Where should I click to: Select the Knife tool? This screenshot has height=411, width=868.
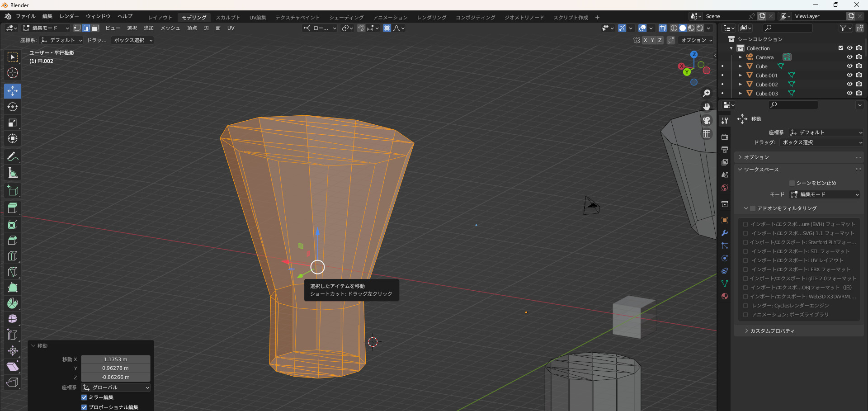click(13, 272)
